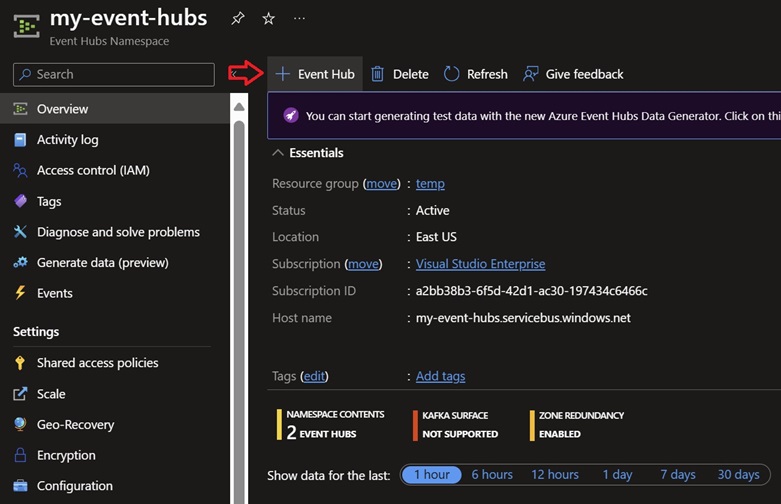Open the more options ellipsis menu

click(299, 19)
